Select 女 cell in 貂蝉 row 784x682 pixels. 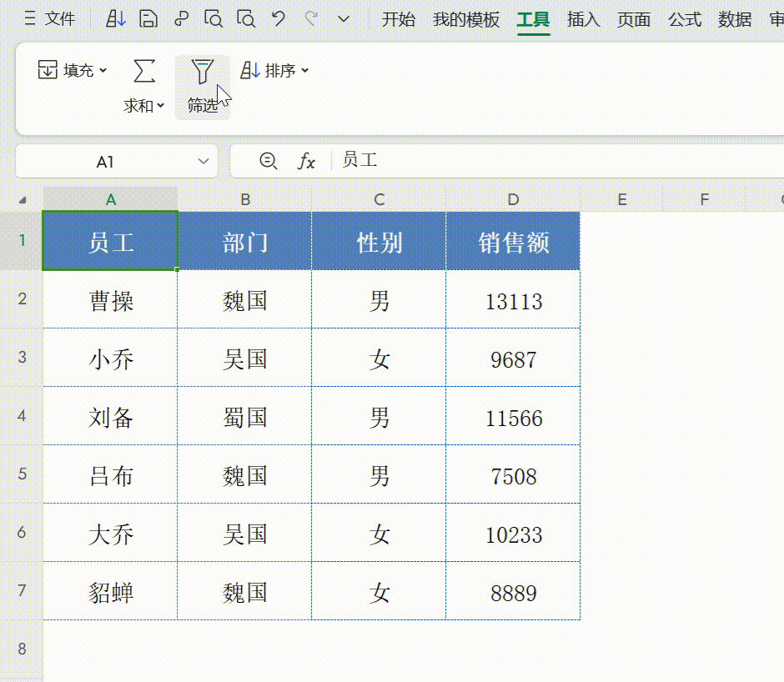[379, 591]
